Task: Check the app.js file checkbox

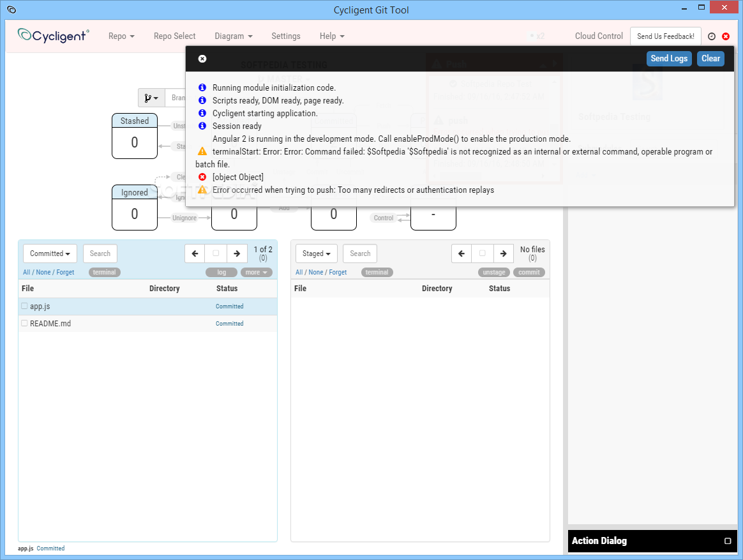Action: click(x=25, y=306)
